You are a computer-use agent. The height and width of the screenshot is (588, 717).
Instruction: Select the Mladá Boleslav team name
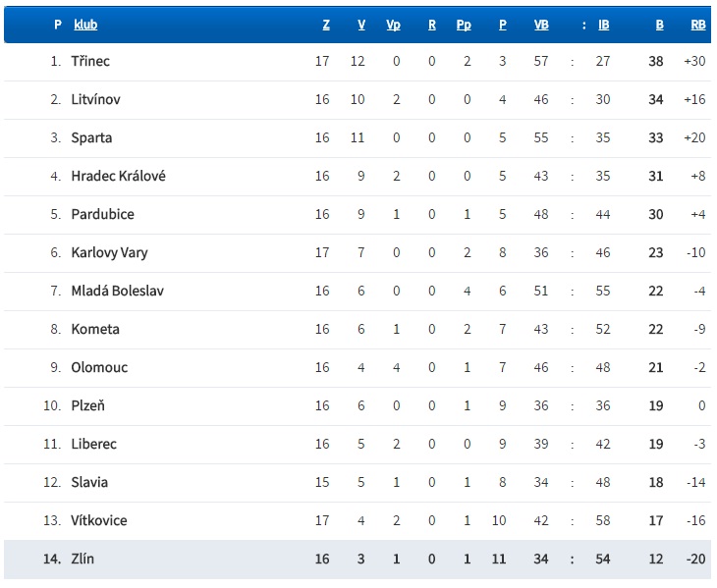(x=118, y=291)
